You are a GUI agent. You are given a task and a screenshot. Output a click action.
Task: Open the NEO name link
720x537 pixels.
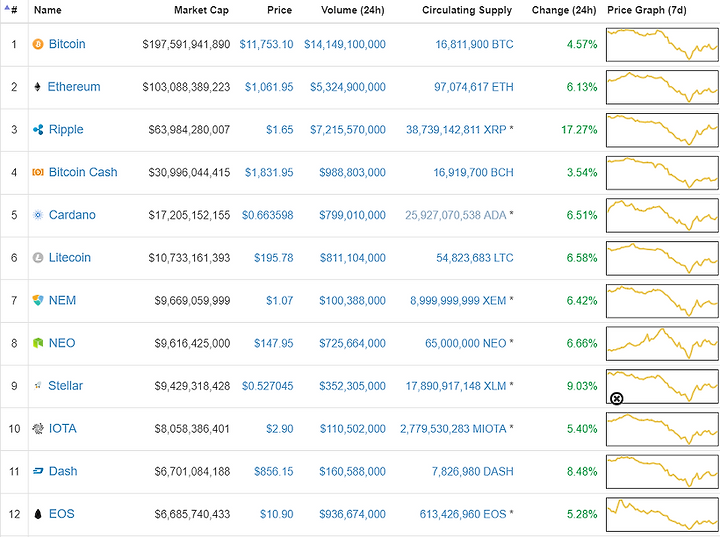pyautogui.click(x=62, y=343)
